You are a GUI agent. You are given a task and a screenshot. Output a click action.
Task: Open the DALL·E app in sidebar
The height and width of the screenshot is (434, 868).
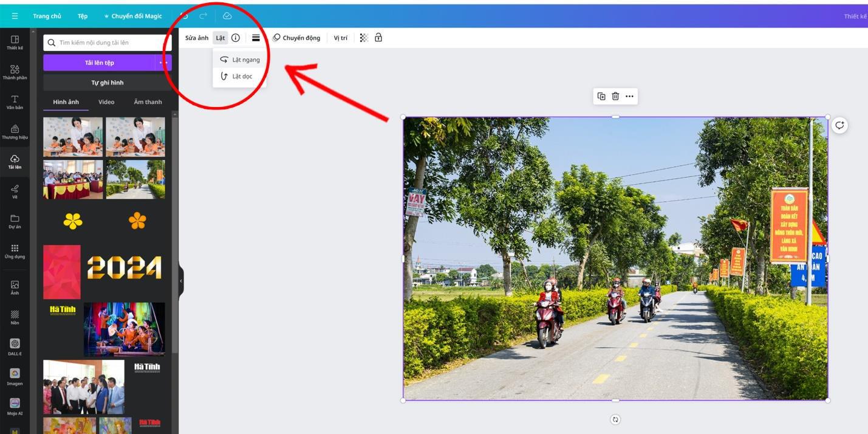click(15, 346)
